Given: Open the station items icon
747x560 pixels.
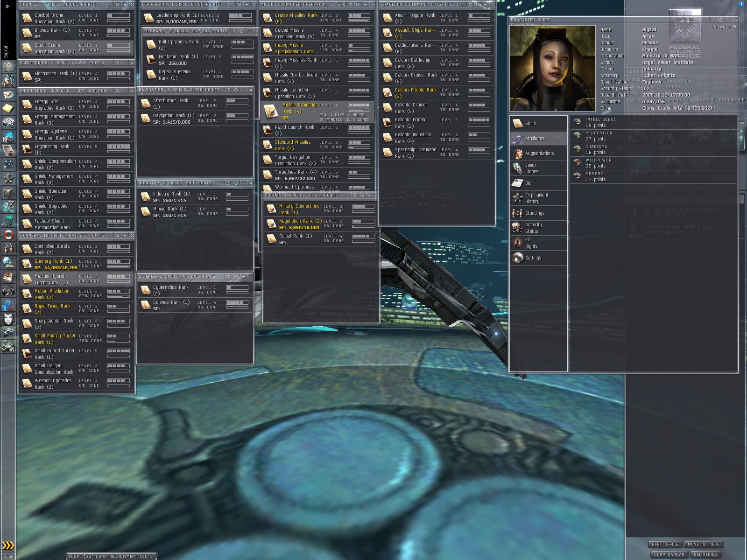Looking at the screenshot, I should [8, 347].
